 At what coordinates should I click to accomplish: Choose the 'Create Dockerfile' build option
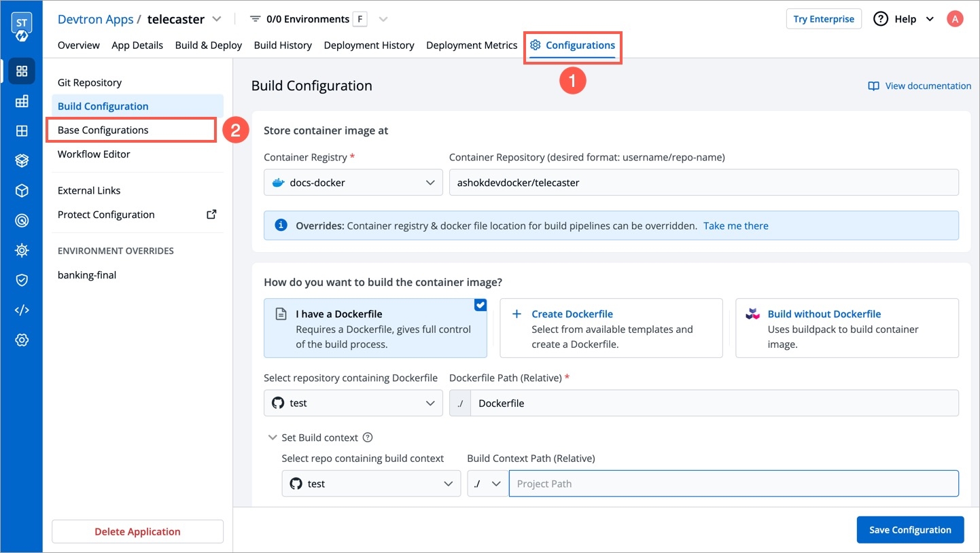pyautogui.click(x=610, y=328)
